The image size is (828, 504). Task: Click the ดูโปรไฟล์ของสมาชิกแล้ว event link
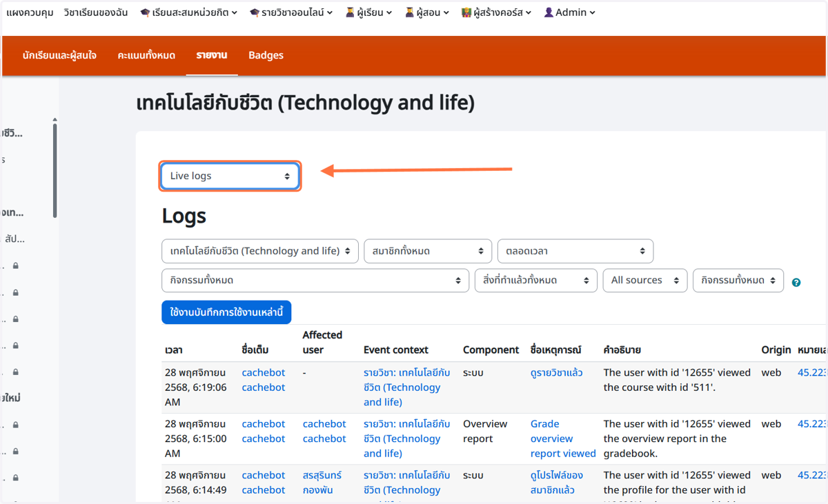coord(557,483)
